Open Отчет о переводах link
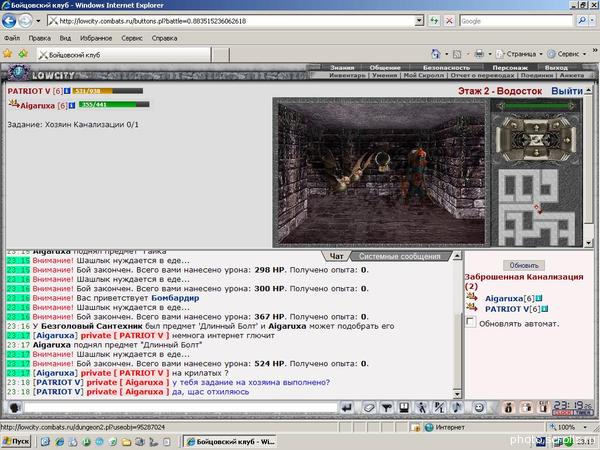Viewport: 600px width, 450px height. 482,75
